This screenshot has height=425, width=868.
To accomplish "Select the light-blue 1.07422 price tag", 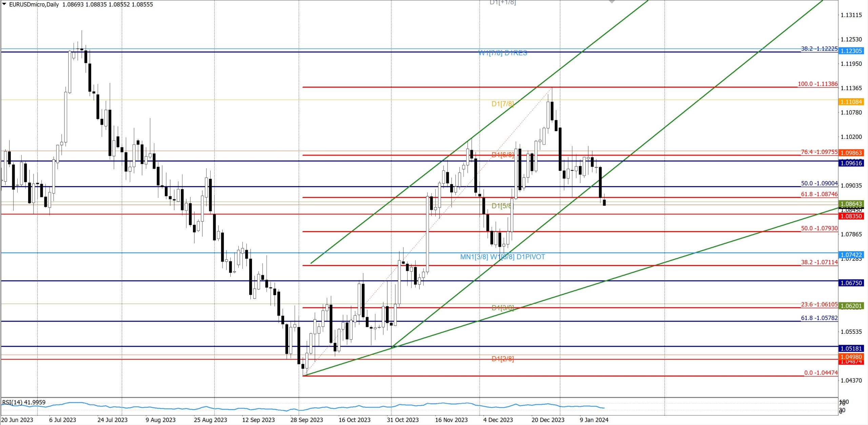I will [x=851, y=255].
